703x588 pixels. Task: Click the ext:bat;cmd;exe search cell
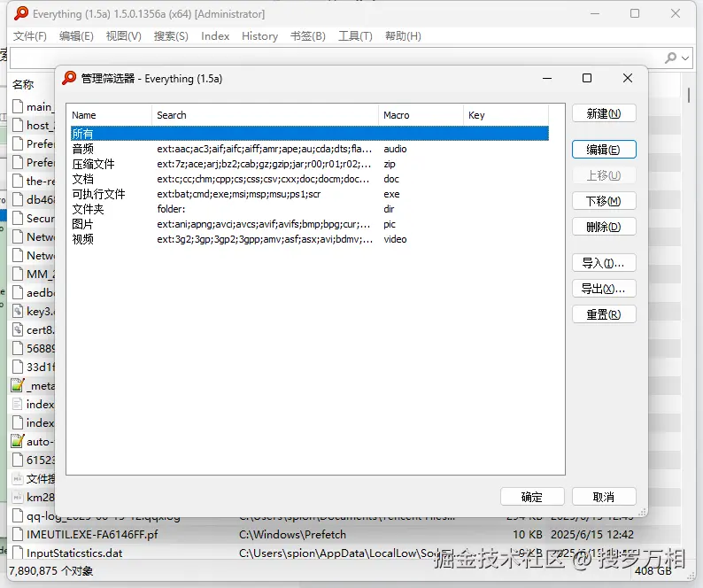click(x=238, y=194)
